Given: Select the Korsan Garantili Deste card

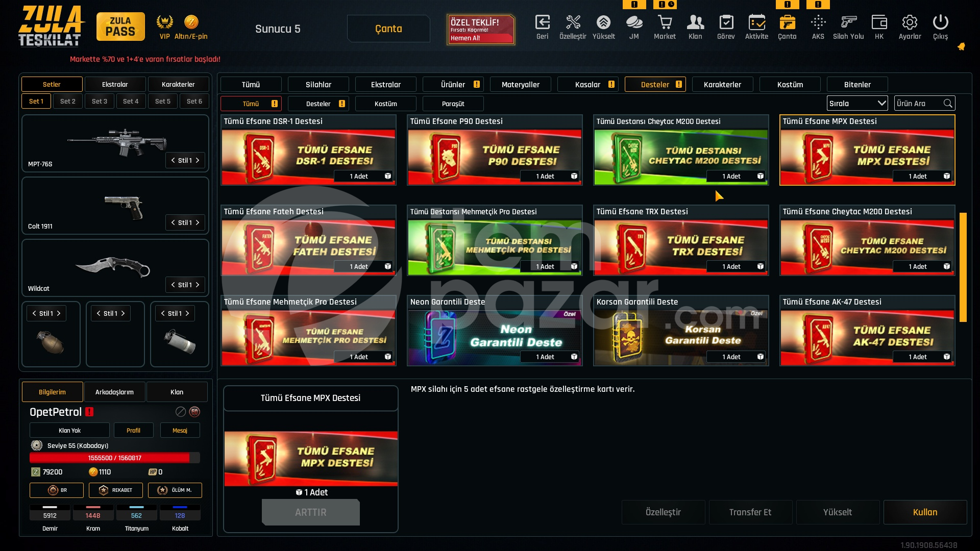Looking at the screenshot, I should tap(681, 331).
